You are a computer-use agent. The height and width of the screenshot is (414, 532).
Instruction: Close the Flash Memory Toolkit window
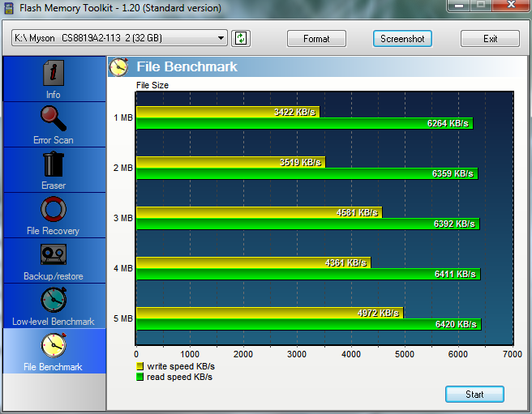(x=511, y=5)
